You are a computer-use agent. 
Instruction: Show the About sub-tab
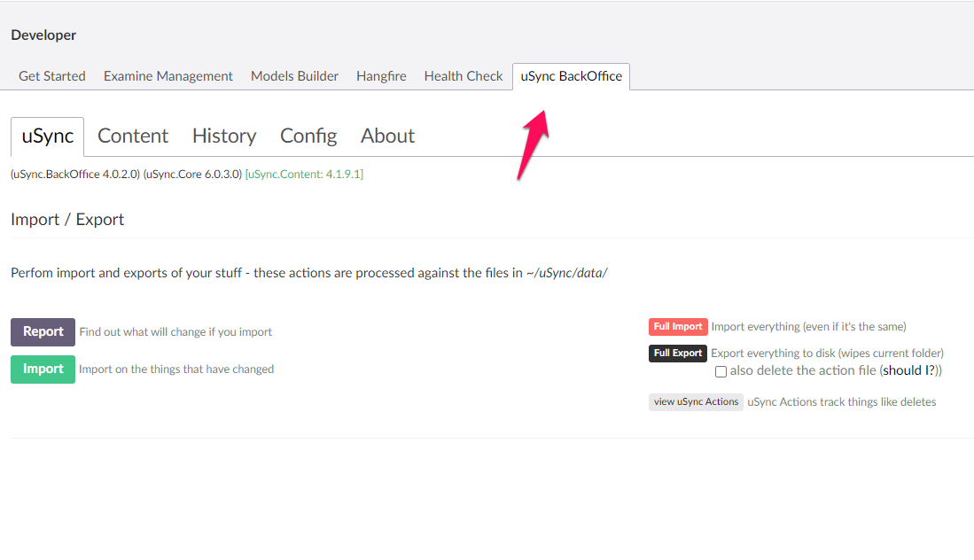[x=387, y=136]
